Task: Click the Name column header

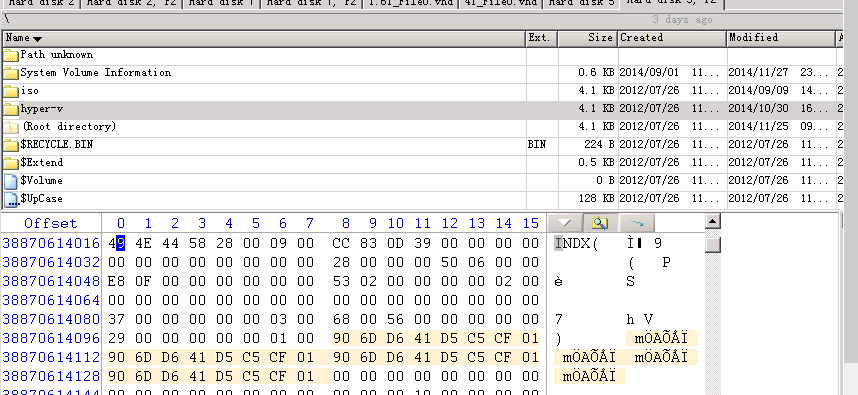Action: pos(264,38)
